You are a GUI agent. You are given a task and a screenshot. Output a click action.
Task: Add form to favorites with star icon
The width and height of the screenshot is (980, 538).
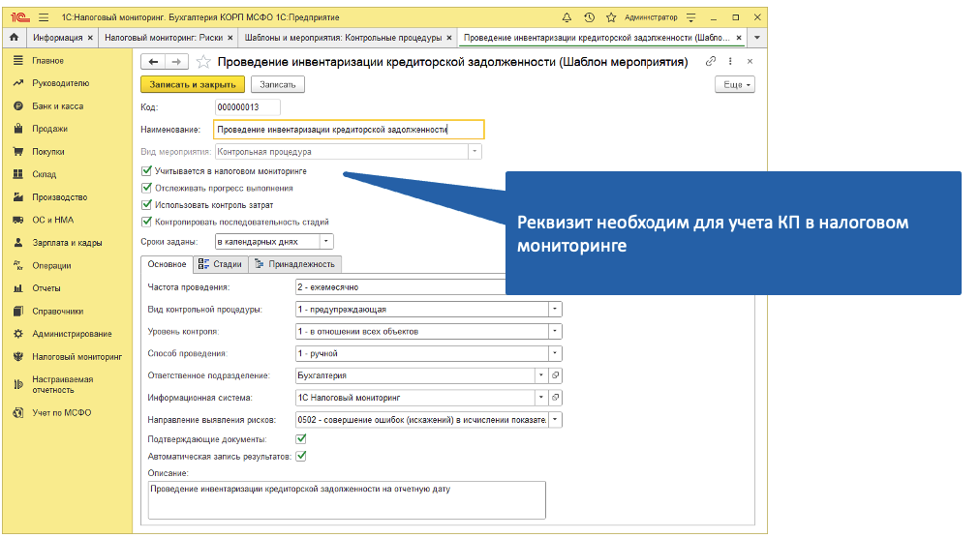[x=203, y=62]
